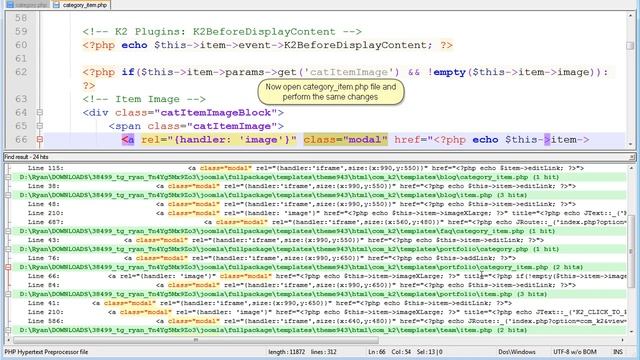Select the 'Line 76:' search result
This screenshot has width=640, height=360.
[271, 258]
